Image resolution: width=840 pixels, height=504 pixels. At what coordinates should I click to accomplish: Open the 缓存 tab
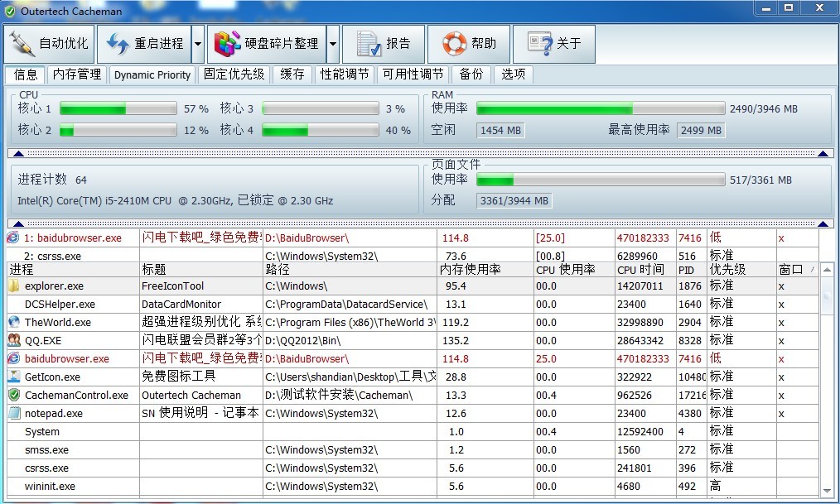tap(292, 74)
